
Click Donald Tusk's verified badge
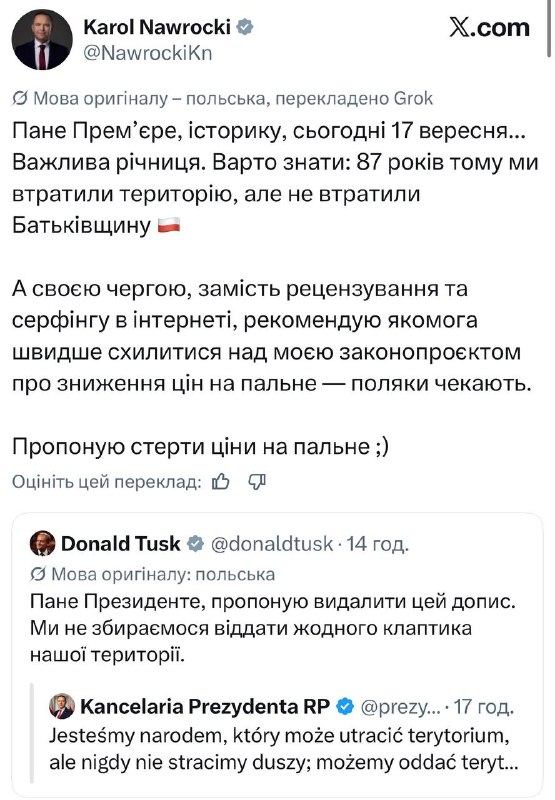click(x=195, y=544)
